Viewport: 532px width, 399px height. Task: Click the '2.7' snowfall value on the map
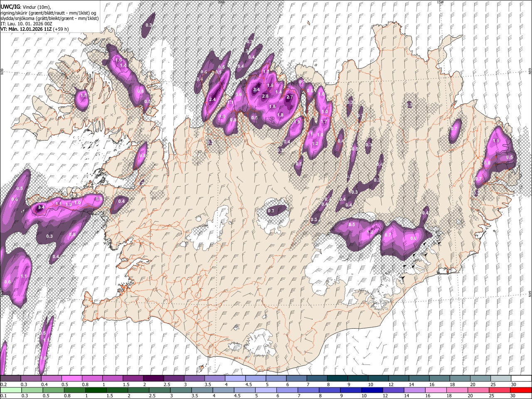[290, 97]
